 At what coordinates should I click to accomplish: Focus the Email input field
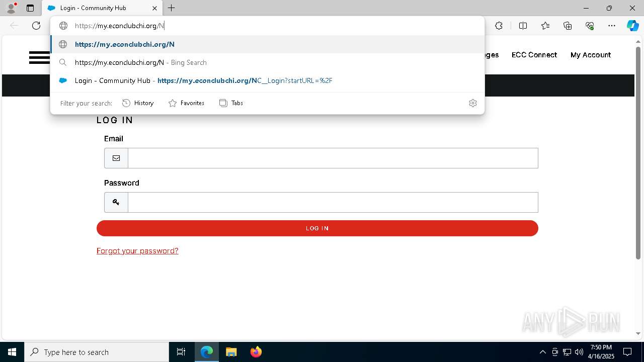click(333, 158)
